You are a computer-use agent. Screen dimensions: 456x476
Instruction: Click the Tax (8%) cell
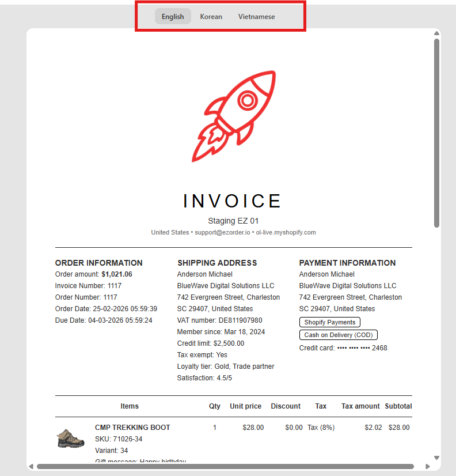(321, 428)
